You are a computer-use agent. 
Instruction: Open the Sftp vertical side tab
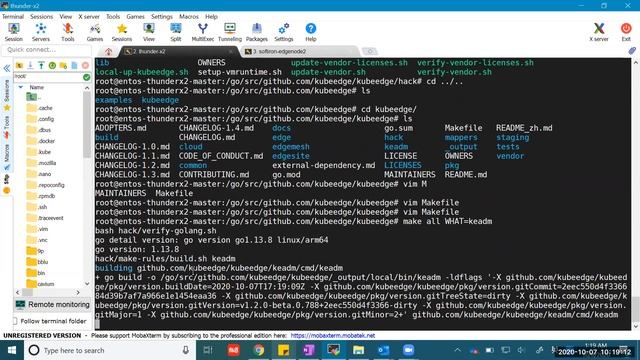tap(7, 183)
